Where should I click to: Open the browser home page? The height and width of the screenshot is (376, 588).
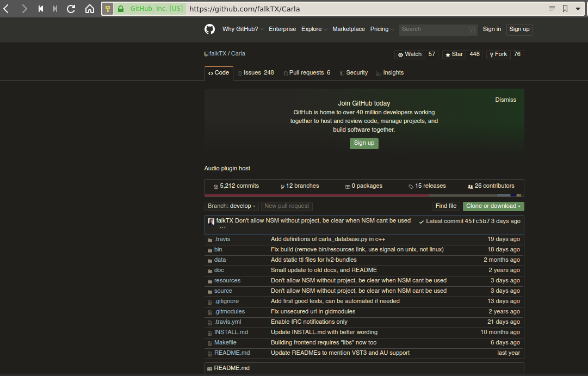[90, 9]
